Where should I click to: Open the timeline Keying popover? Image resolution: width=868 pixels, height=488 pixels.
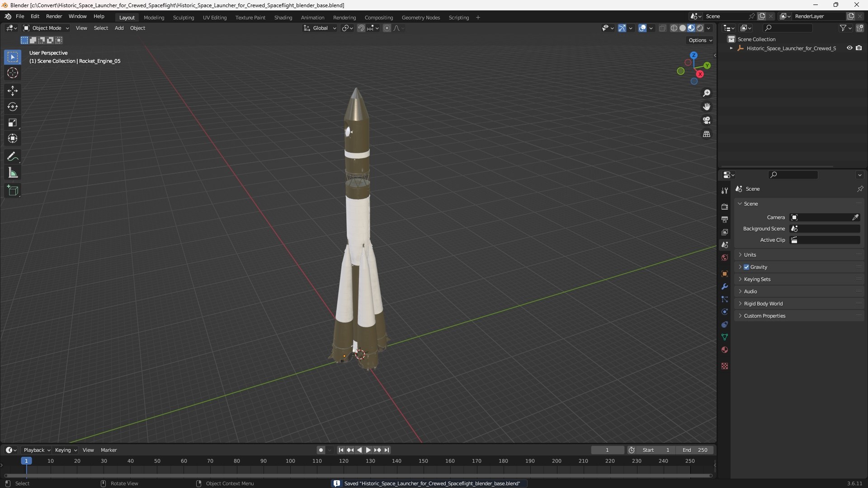66,450
